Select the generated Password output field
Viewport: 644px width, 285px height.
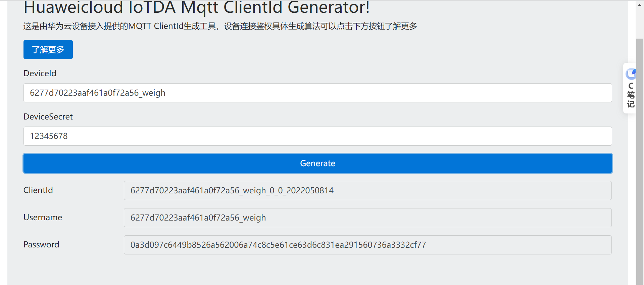[x=368, y=245]
